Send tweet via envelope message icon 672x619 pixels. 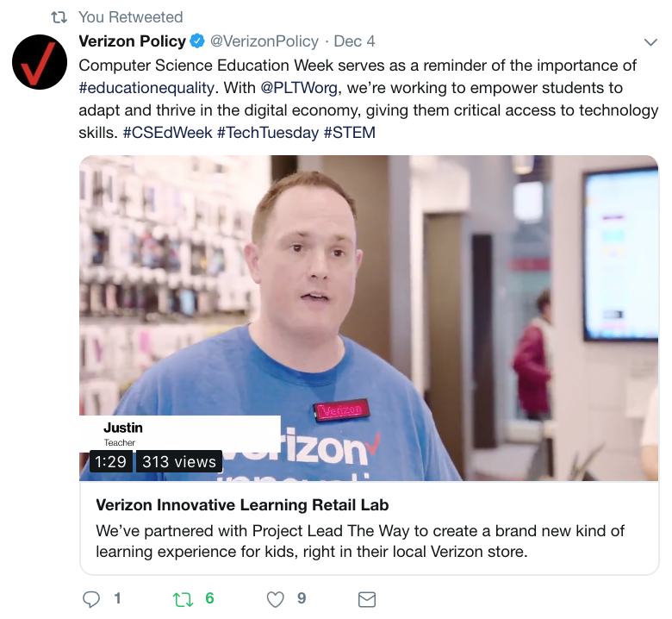point(367,599)
